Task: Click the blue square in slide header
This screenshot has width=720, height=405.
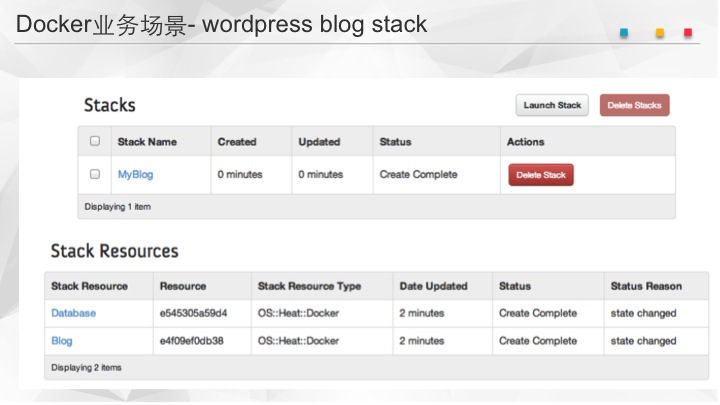Action: (x=624, y=32)
